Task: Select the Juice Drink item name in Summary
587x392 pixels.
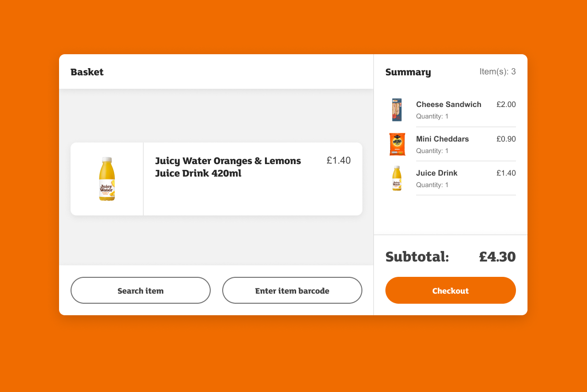Action: coord(437,173)
